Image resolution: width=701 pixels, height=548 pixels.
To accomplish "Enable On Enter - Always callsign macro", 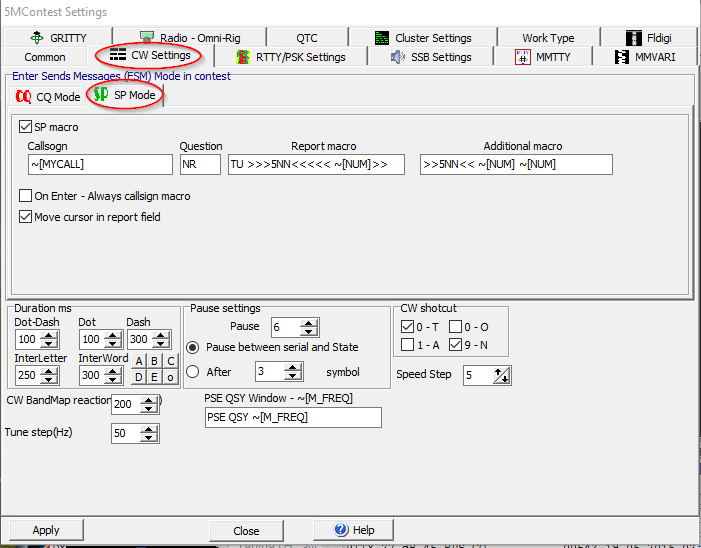I will click(26, 196).
